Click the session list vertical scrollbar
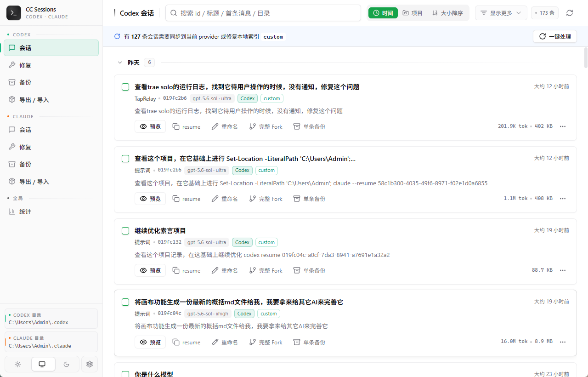The height and width of the screenshot is (377, 588). 585,57
